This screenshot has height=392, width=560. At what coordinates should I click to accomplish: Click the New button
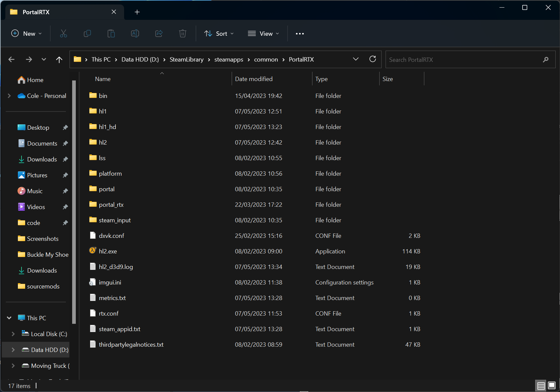(x=27, y=33)
